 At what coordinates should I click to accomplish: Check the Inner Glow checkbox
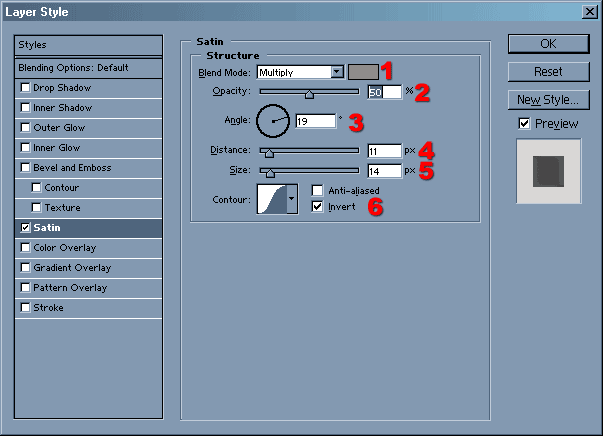[x=25, y=148]
